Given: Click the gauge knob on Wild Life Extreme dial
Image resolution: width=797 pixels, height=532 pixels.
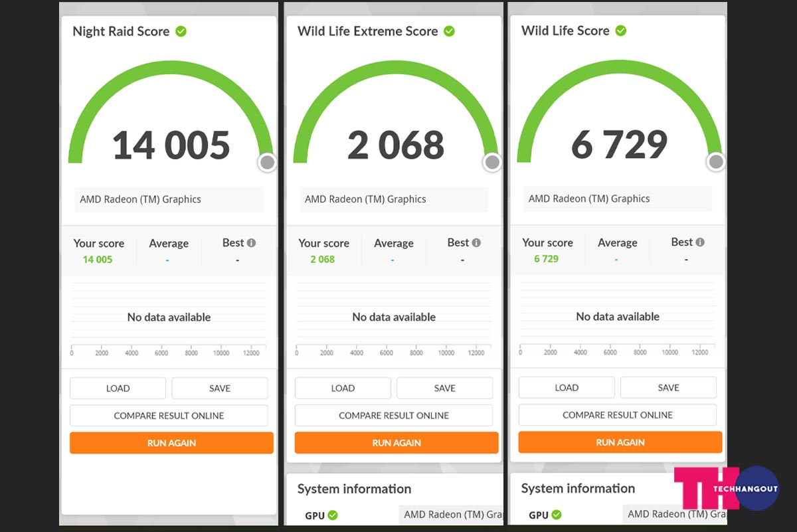Looking at the screenshot, I should click(492, 162).
